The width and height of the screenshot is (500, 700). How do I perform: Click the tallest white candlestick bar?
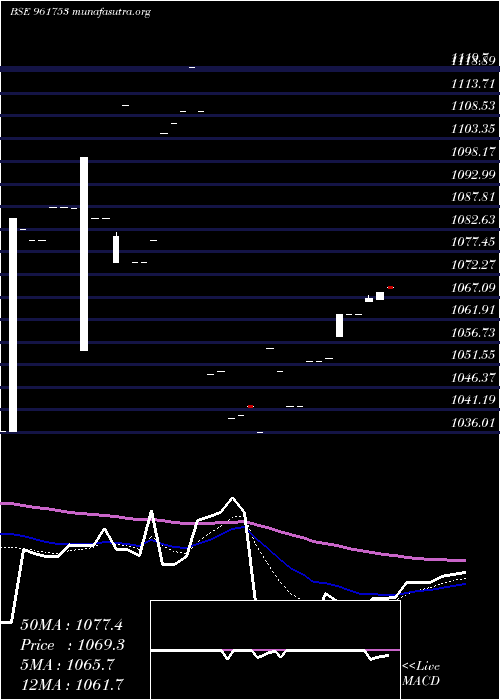[x=13, y=325]
